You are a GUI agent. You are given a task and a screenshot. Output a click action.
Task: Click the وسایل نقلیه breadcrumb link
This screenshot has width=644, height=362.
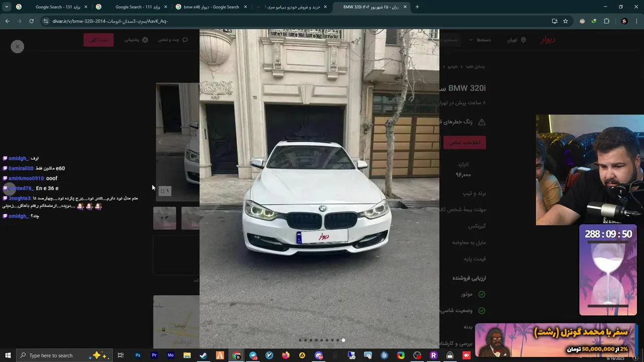(474, 66)
